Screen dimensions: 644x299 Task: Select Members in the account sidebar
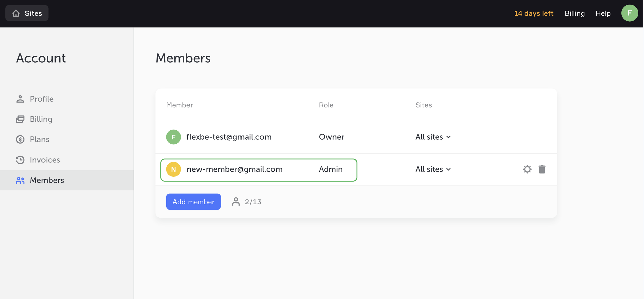pyautogui.click(x=47, y=180)
